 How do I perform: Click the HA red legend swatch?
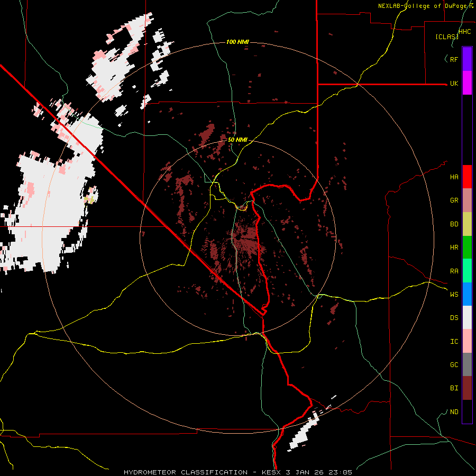pos(467,177)
